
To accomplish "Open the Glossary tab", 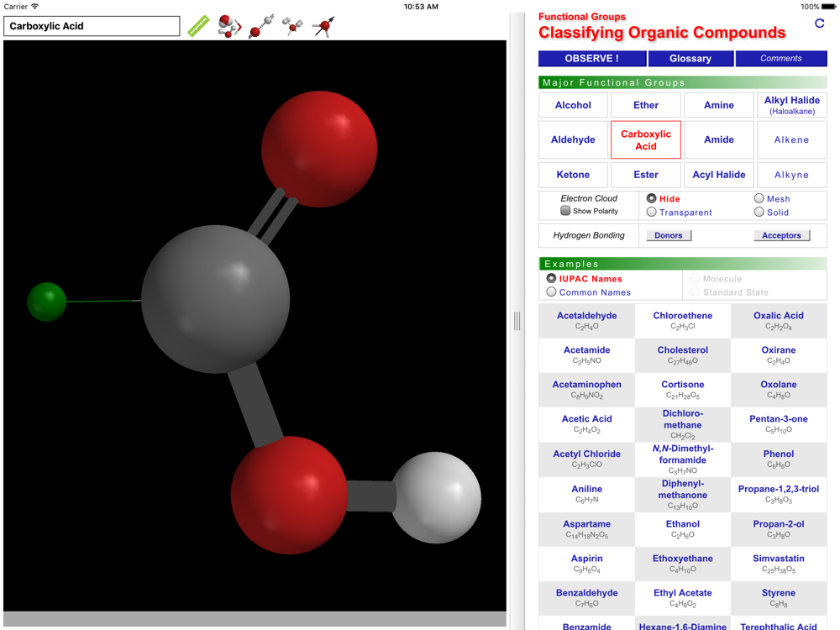I will pos(690,59).
